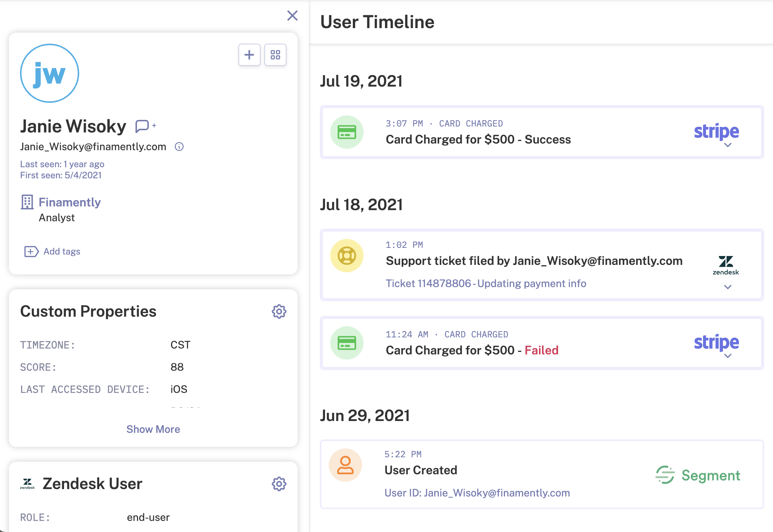This screenshot has height=532, width=773.
Task: Click the SCORE value 88
Action: [x=177, y=367]
